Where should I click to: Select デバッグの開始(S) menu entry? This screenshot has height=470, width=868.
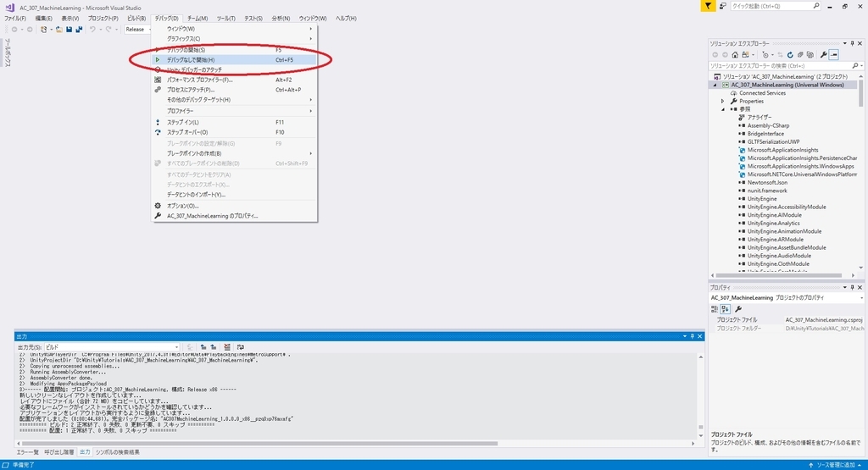235,50
